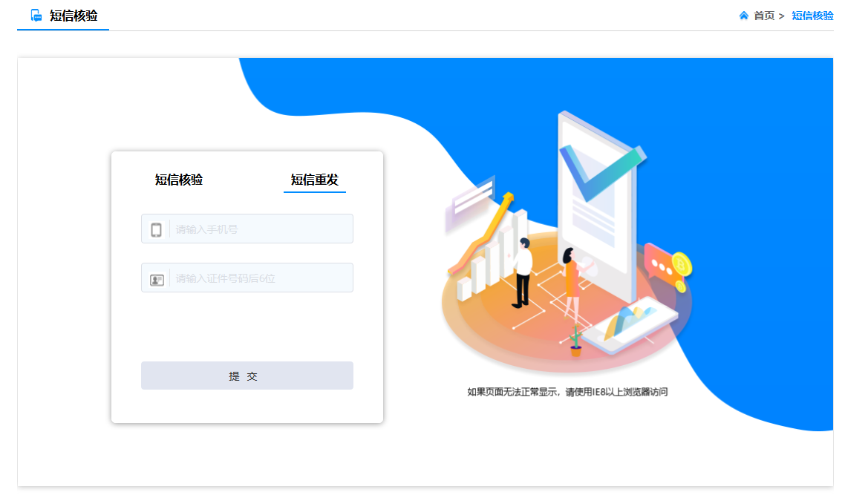The height and width of the screenshot is (495, 868).
Task: Click the 短信核验 page title heading
Action: click(x=74, y=16)
